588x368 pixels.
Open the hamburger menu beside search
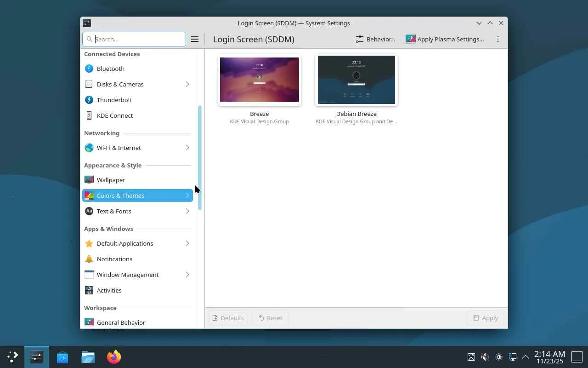pyautogui.click(x=195, y=39)
